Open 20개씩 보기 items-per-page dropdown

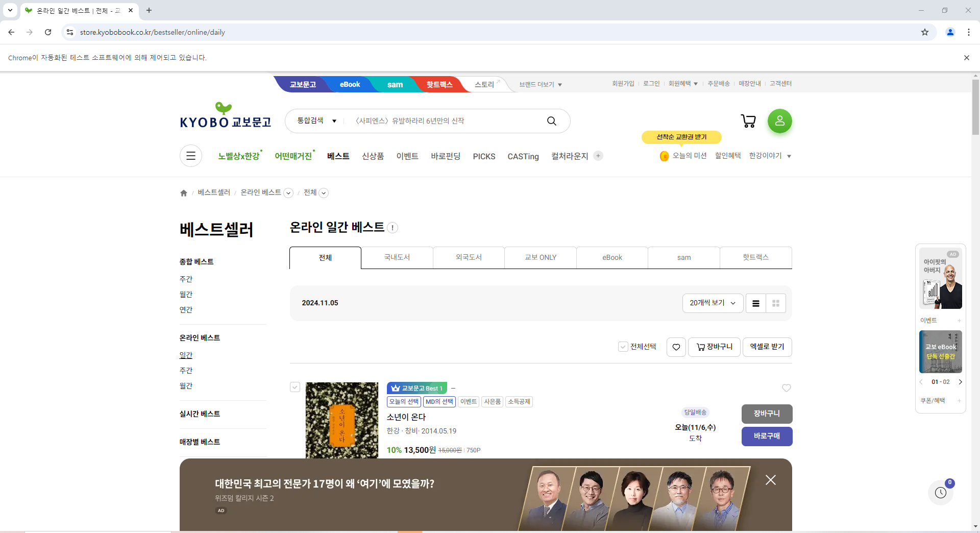tap(713, 303)
